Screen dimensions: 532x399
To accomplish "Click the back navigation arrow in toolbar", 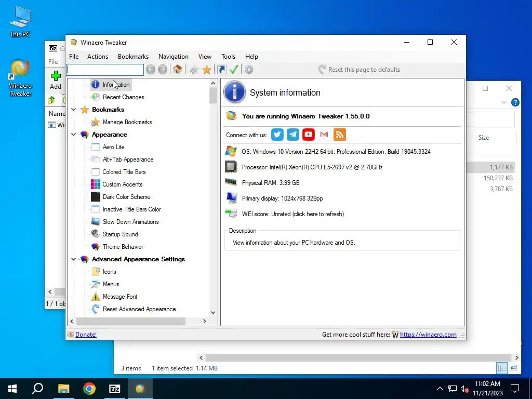I will (x=151, y=70).
